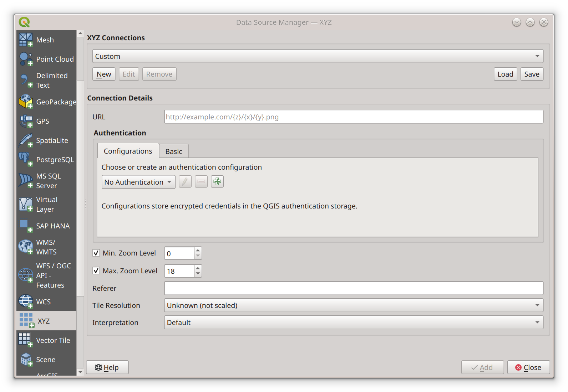Increase the Max. Zoom Level value
Screen dimensions: 568x392
click(x=198, y=268)
